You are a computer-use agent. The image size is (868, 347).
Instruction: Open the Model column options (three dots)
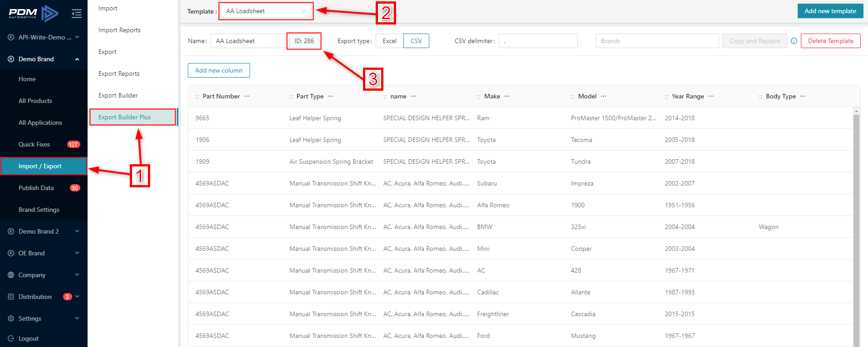click(x=603, y=96)
